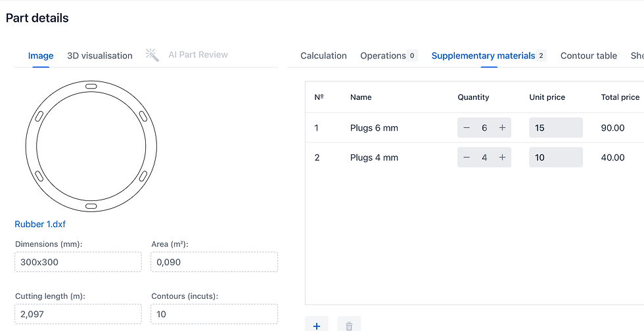Open the Rubber 1.dxf file link
This screenshot has width=644, height=331.
pos(40,225)
